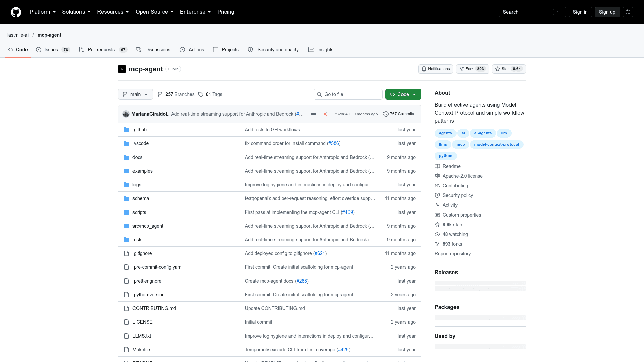Click the eye icon next to 48 watching
This screenshot has height=362, width=644.
pyautogui.click(x=437, y=234)
